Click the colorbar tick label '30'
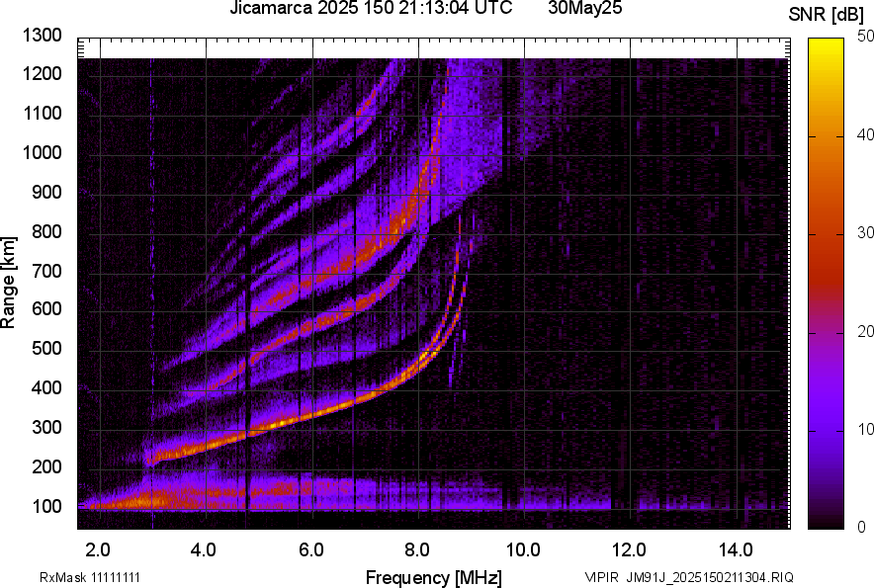874x588 pixels. (x=865, y=232)
